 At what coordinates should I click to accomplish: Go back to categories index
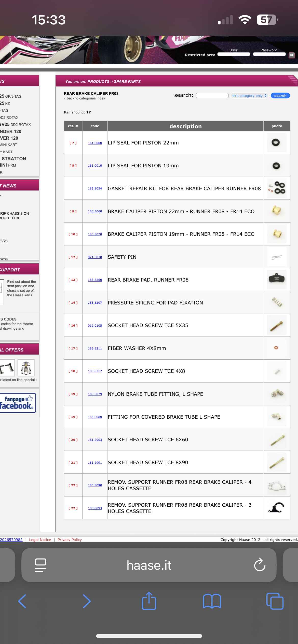[x=85, y=98]
